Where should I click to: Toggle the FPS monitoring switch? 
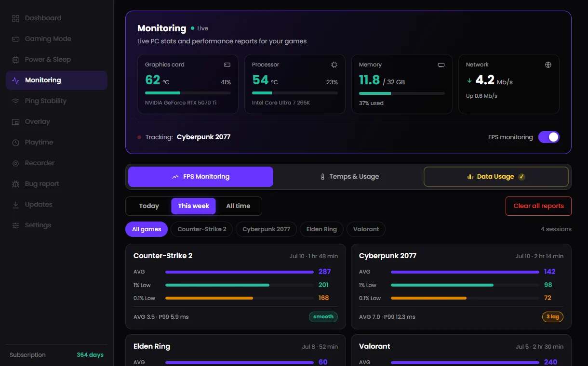(x=549, y=137)
